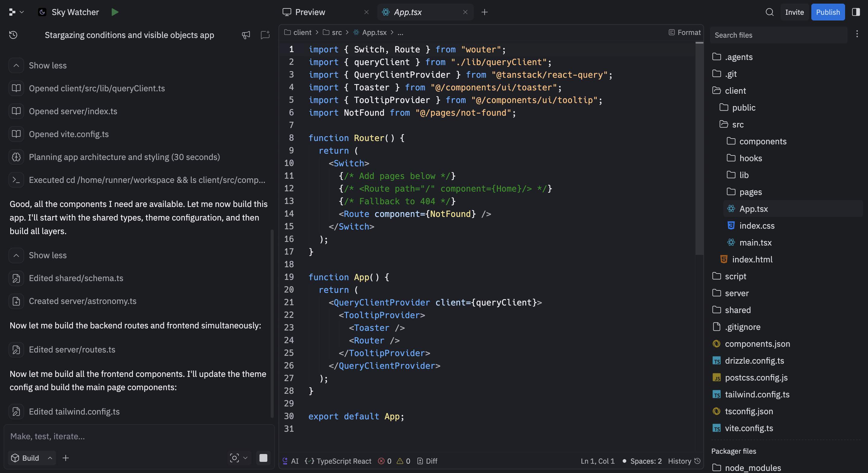The width and height of the screenshot is (868, 473).
Task: Open a new tab with the plus button
Action: [x=485, y=12]
